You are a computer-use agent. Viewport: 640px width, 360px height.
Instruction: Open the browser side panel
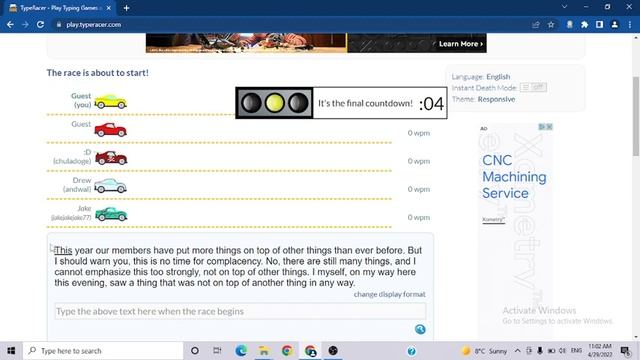tap(599, 24)
